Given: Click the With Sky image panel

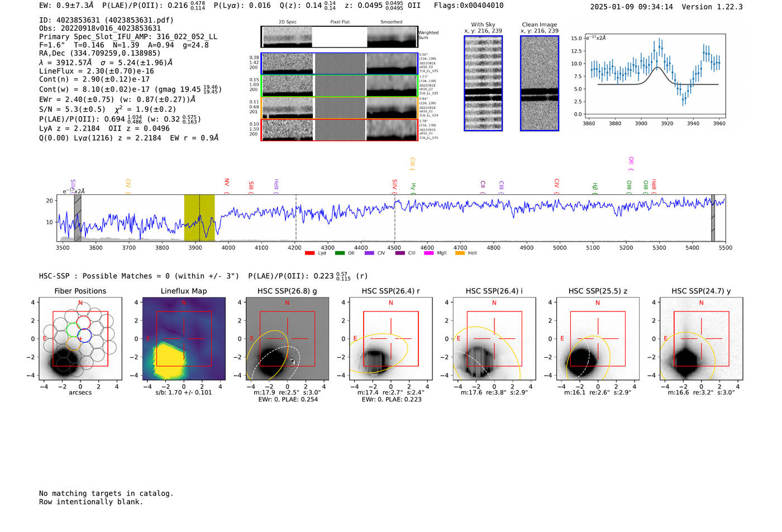Looking at the screenshot, I should 483,83.
